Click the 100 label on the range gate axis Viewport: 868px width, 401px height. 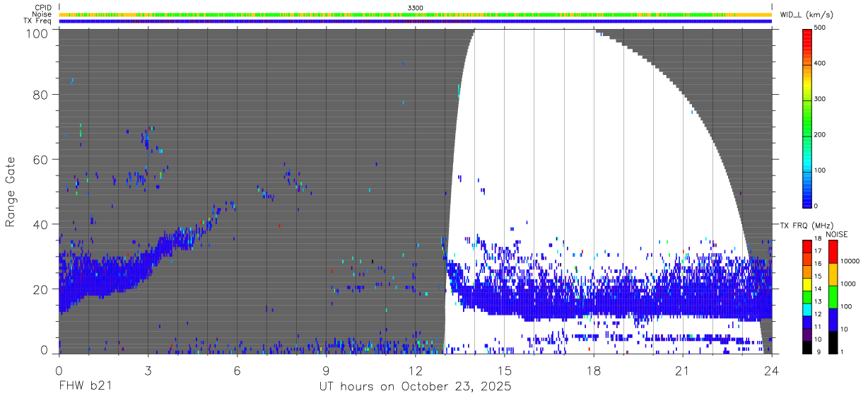pos(37,33)
